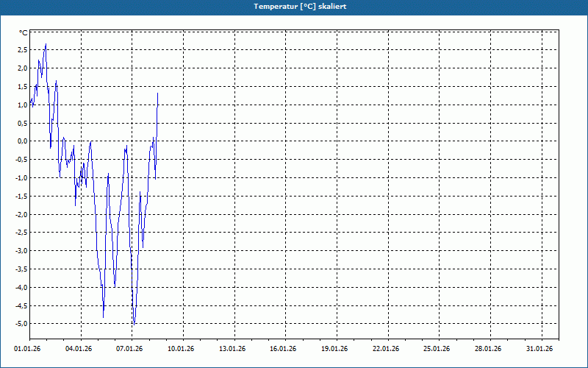Screen dimensions: 588x368
Task: Click the 07.01.26 date label
Action: click(x=129, y=349)
